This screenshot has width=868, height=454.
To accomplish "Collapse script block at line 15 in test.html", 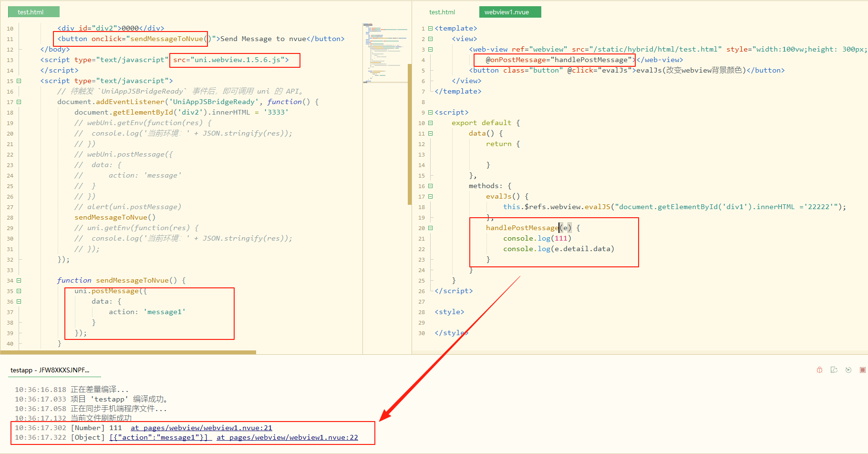I will pyautogui.click(x=19, y=81).
